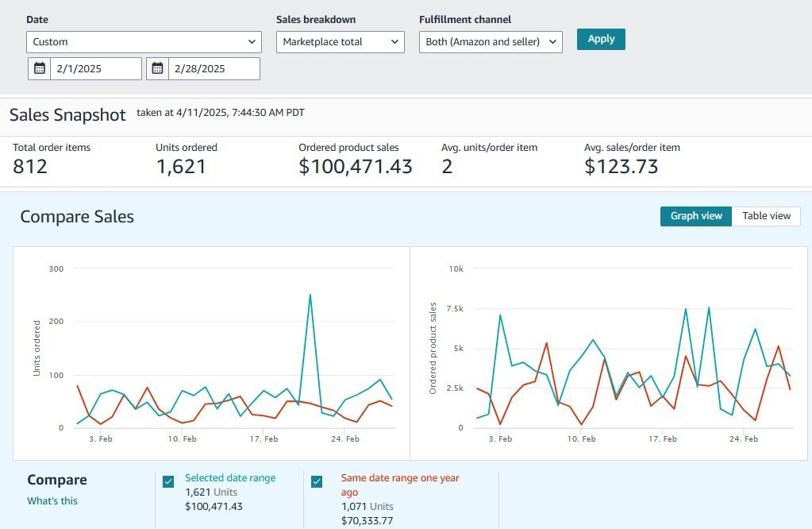Uncheck Same date range one year ago checkbox
The width and height of the screenshot is (812, 529).
pos(317,481)
